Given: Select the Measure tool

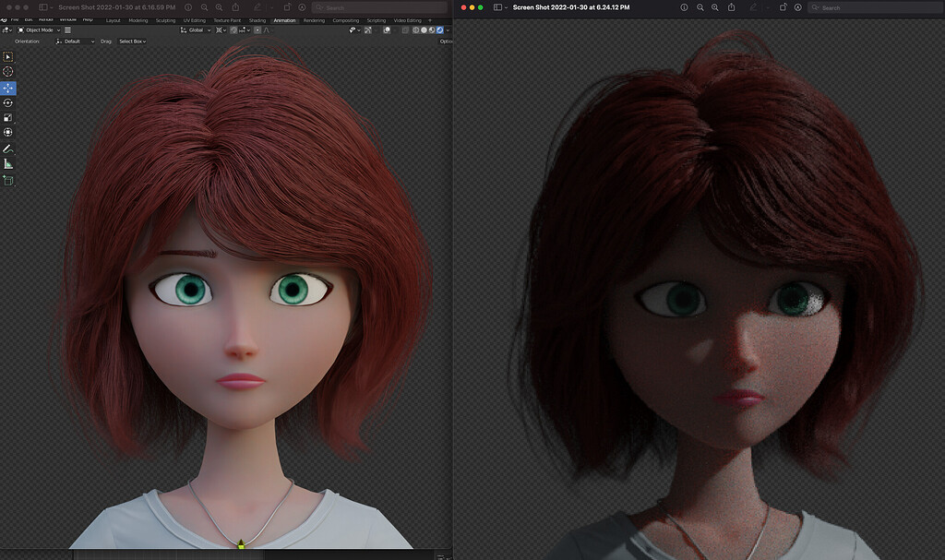Looking at the screenshot, I should click(8, 164).
